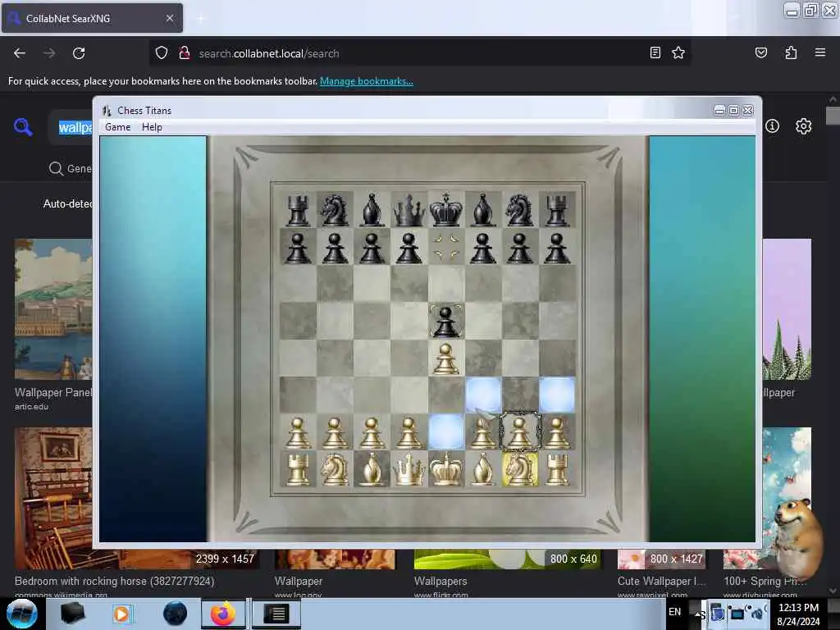Switch to the CollabNet SearXNG tab

[92, 18]
